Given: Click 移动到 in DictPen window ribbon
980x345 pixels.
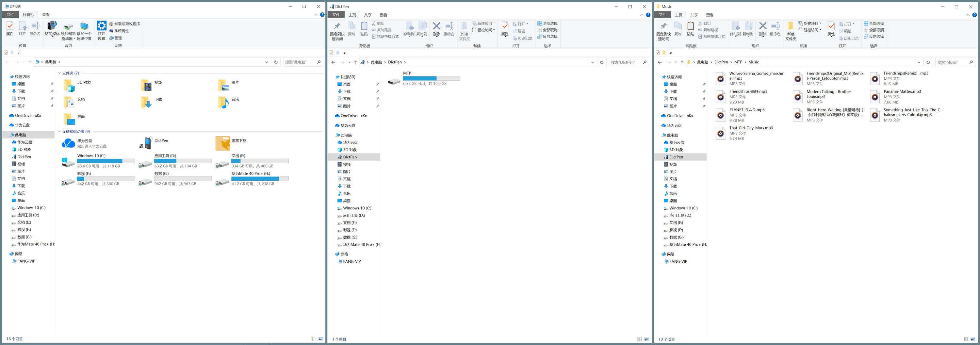Looking at the screenshot, I should coord(409,29).
